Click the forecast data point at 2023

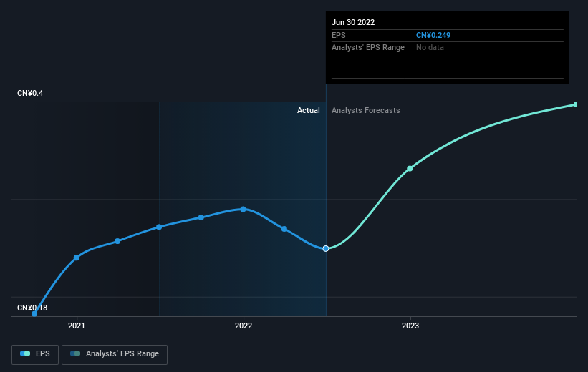click(x=410, y=169)
